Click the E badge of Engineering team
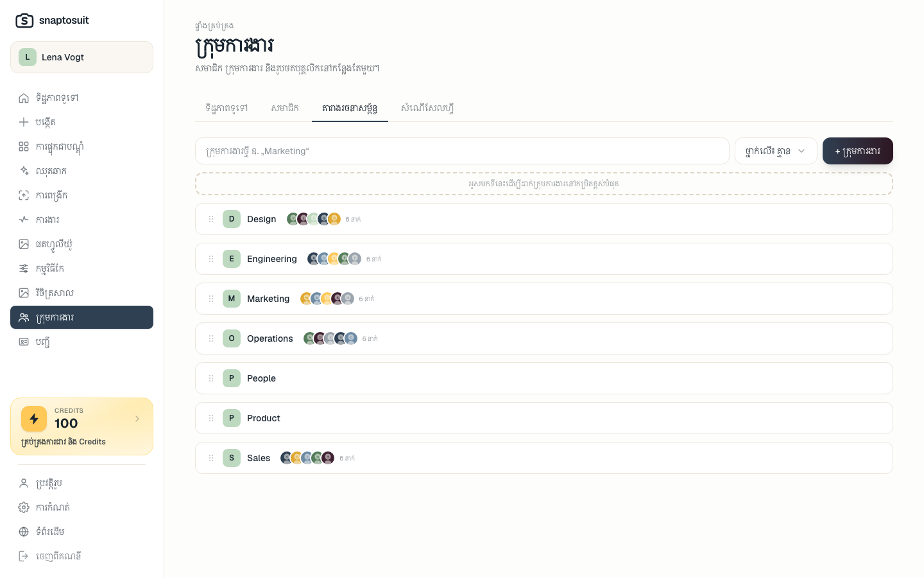This screenshot has height=578, width=924. point(232,259)
